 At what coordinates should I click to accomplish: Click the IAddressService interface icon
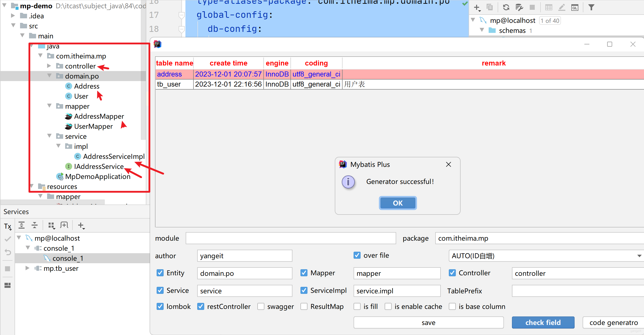68,166
